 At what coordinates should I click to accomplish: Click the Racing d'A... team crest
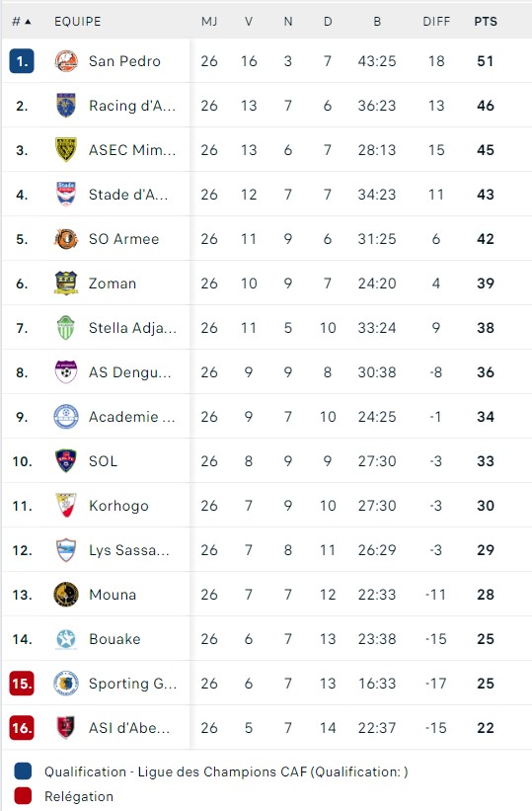pyautogui.click(x=66, y=106)
